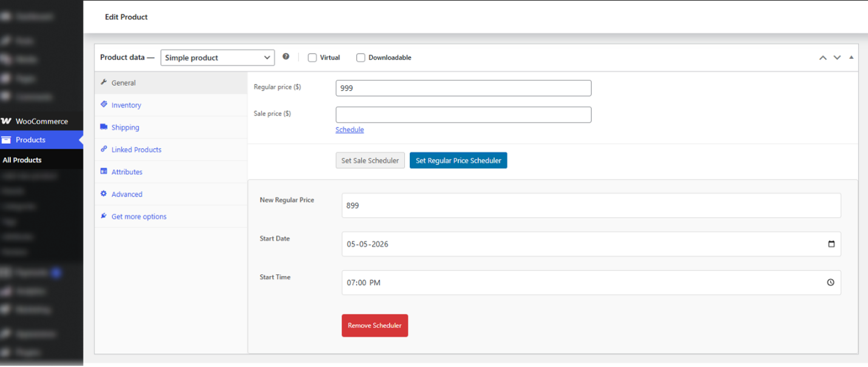868x367 pixels.
Task: Open the Start Time clock picker icon
Action: [830, 283]
